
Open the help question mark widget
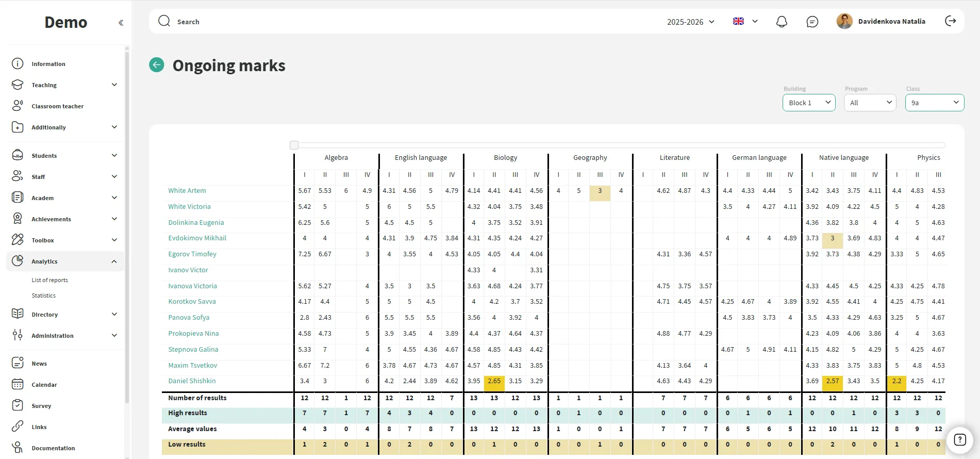959,440
